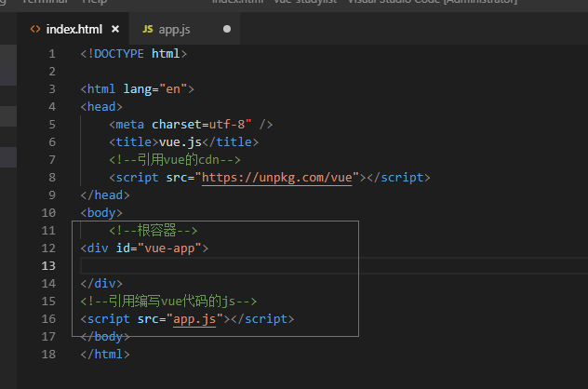Viewport: 588px width, 389px height.
Task: Click the unsaved dot on app.js tab
Action: (227, 30)
